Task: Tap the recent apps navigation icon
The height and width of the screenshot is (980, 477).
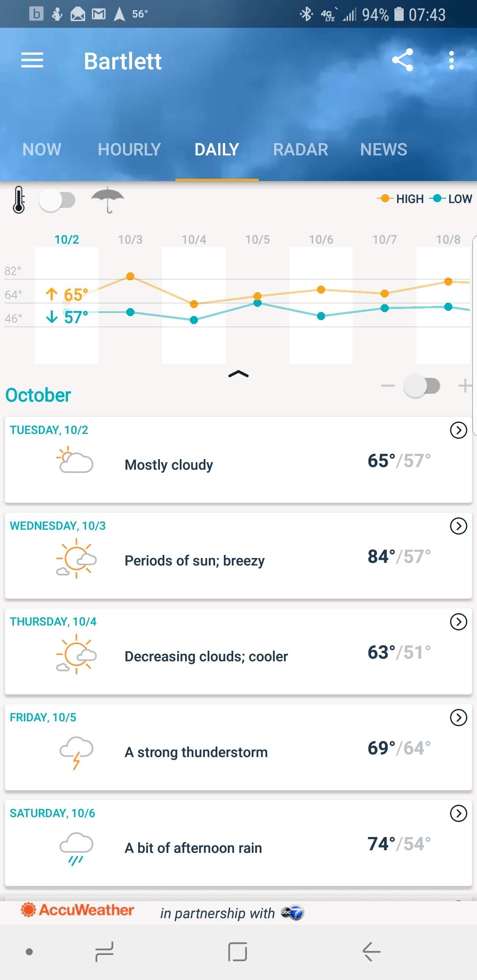Action: [x=105, y=951]
